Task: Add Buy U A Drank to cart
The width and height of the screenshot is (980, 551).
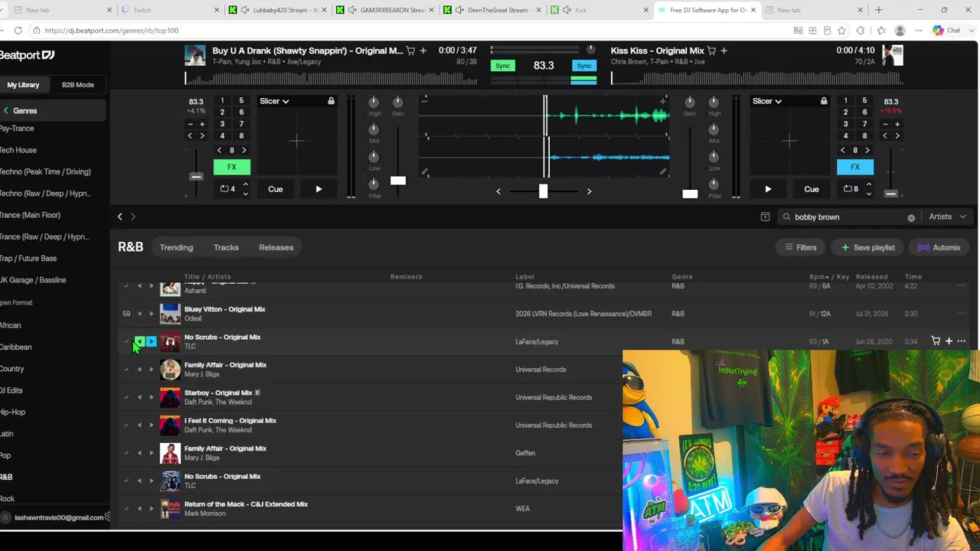Action: (410, 51)
